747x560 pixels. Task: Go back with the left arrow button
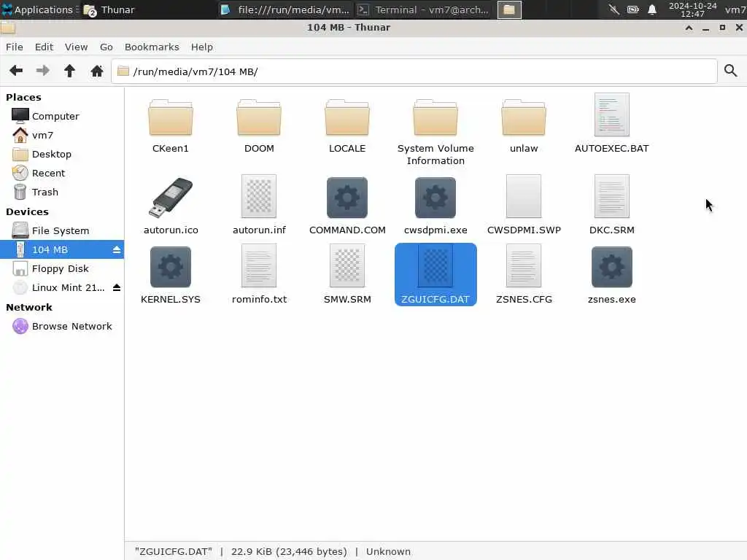click(16, 71)
